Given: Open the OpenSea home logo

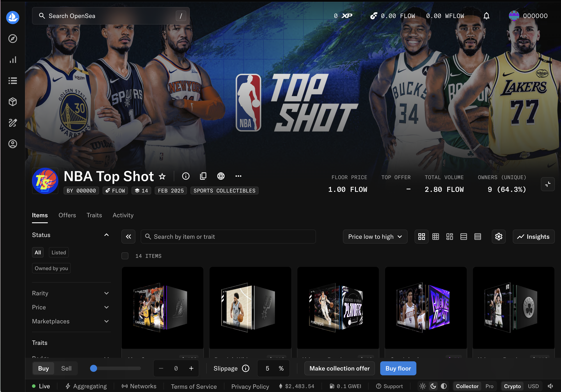Looking at the screenshot, I should 13,17.
